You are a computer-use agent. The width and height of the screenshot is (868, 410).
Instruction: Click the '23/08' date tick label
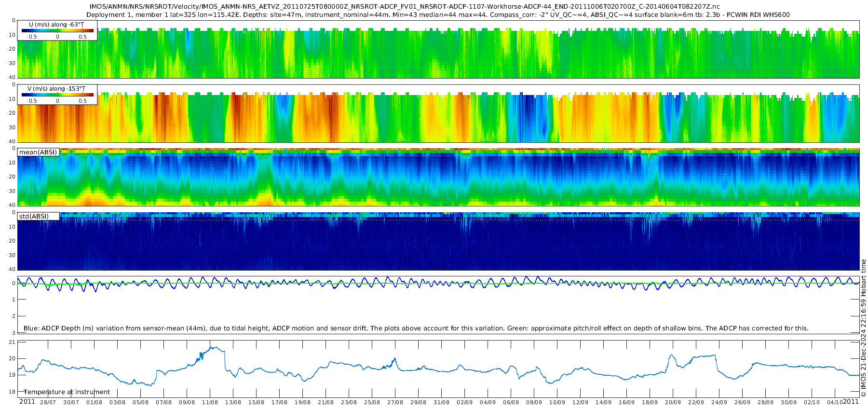349,402
